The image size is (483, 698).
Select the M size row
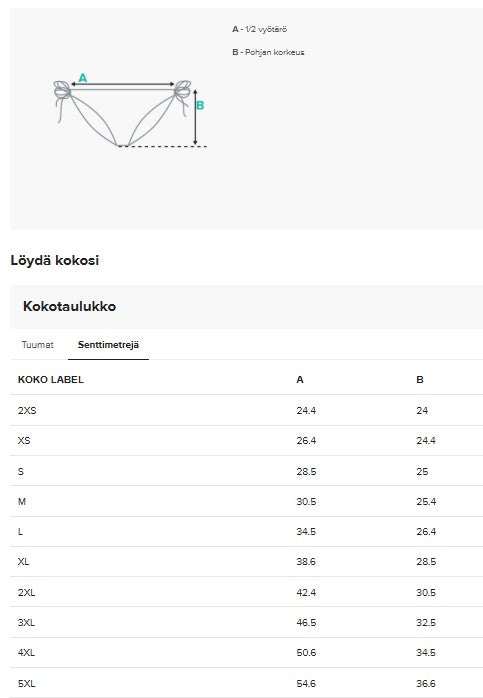tap(246, 501)
